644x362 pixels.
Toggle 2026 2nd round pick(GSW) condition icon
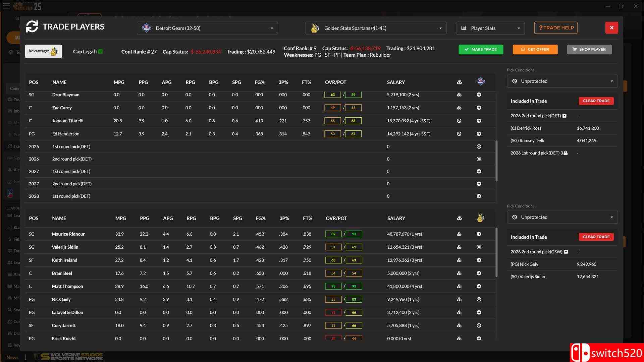(566, 252)
